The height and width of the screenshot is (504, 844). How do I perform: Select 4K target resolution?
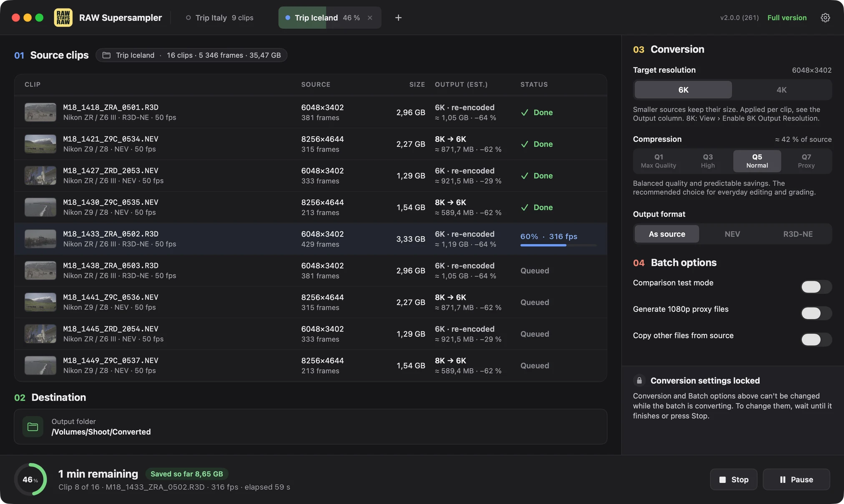pos(781,90)
